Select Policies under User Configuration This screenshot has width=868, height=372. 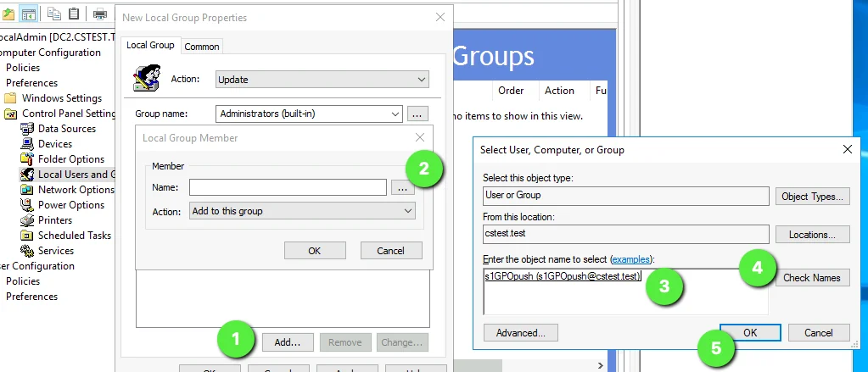(x=23, y=281)
